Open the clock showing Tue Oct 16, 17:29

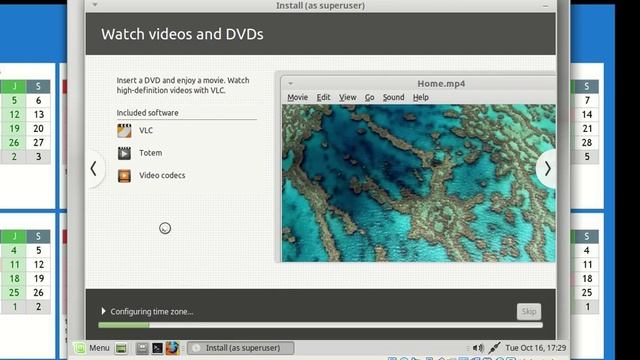536,348
